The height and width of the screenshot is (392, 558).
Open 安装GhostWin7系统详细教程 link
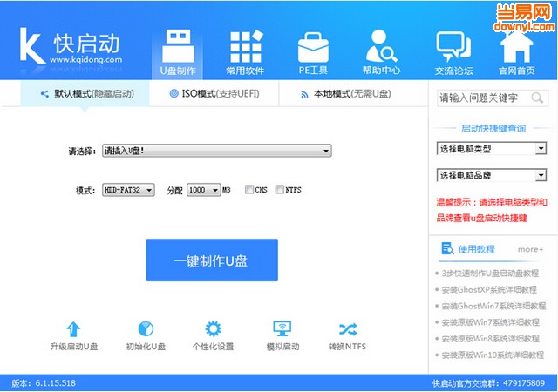[493, 306]
